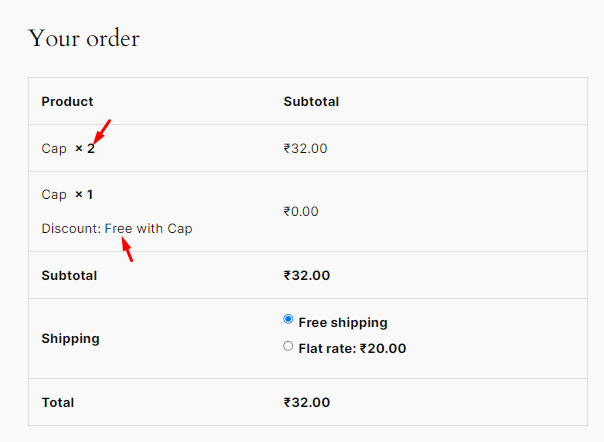The image size is (604, 442).
Task: Click the red arrow pointing at quantity 2
Action: pos(102,132)
